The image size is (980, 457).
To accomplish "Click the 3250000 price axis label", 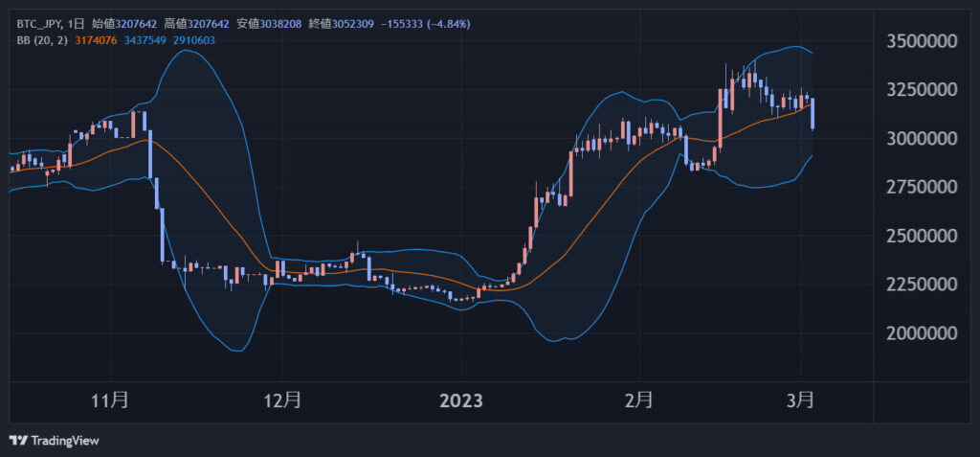I will click(x=922, y=89).
